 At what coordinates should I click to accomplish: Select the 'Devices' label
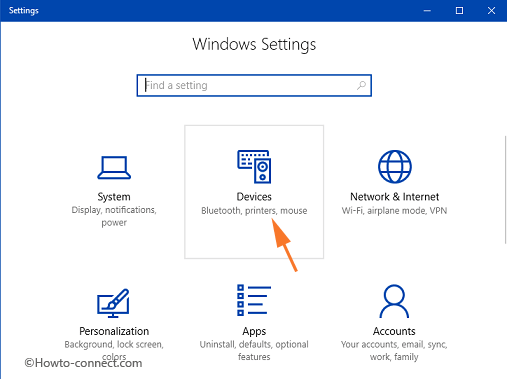254,197
